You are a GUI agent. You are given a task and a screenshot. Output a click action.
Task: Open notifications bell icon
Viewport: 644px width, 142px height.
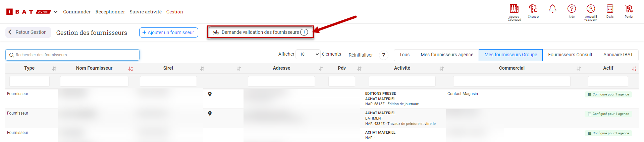pyautogui.click(x=552, y=9)
